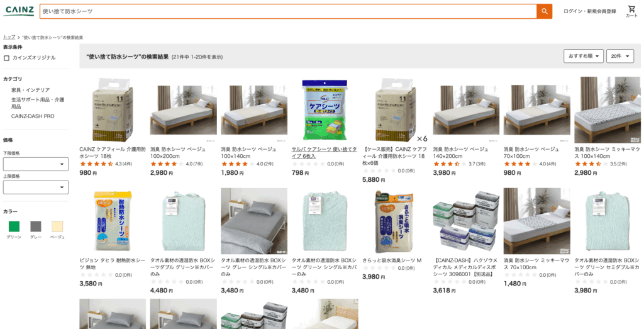Viewport: 644px width, 329px height.
Task: Expand the 下限価格 dropdown
Action: click(x=36, y=164)
